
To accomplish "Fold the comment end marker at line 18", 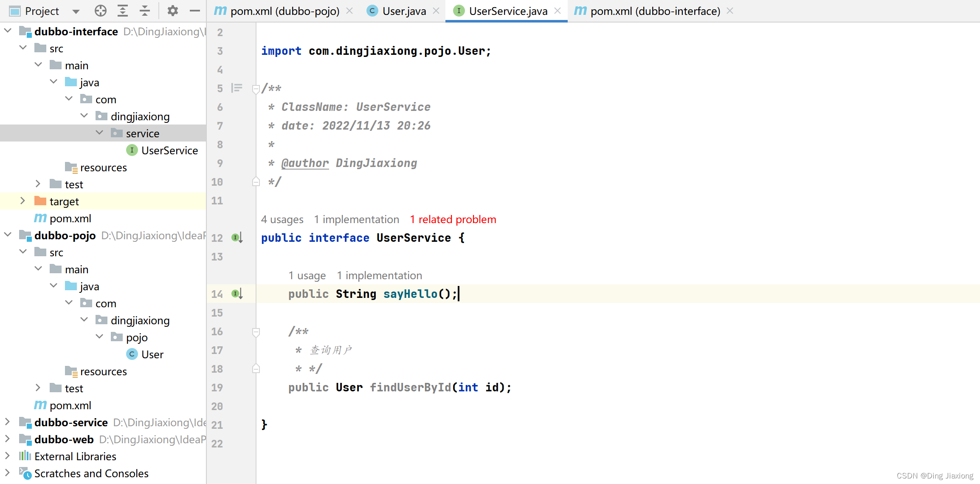I will tap(256, 368).
